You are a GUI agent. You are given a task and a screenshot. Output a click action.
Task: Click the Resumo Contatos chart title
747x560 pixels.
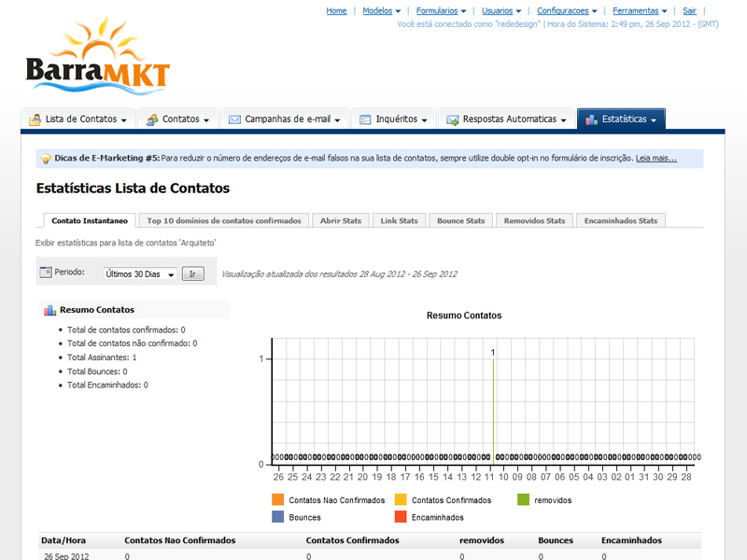coord(464,315)
